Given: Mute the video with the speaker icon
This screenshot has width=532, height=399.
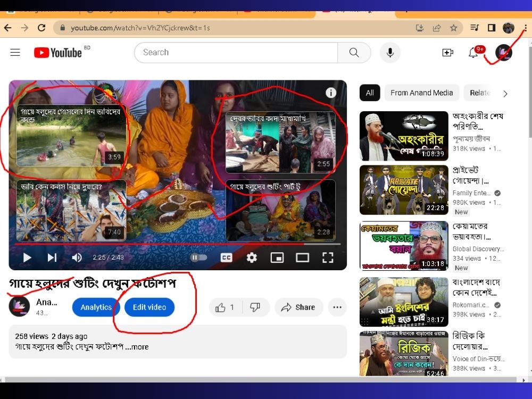Looking at the screenshot, I should (x=77, y=257).
